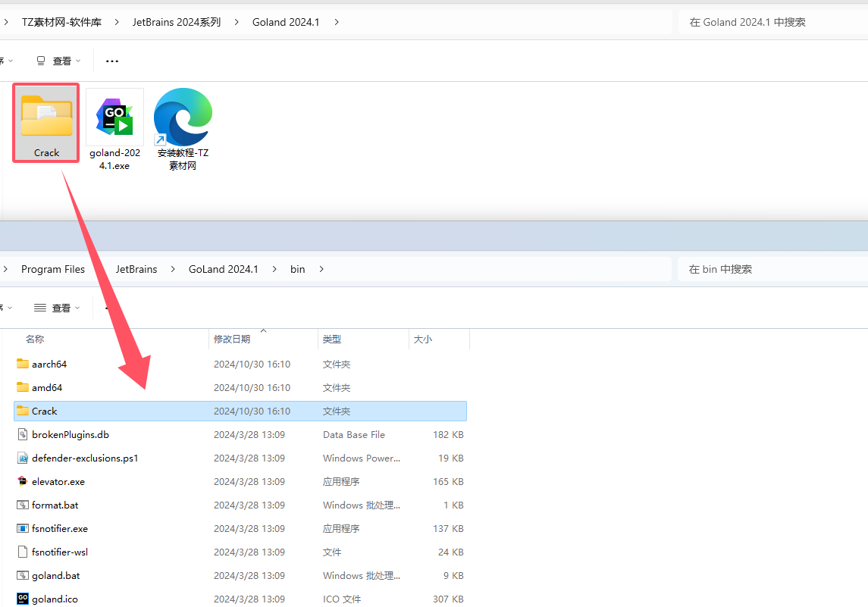Open the 查看 view menu in top window

58,61
